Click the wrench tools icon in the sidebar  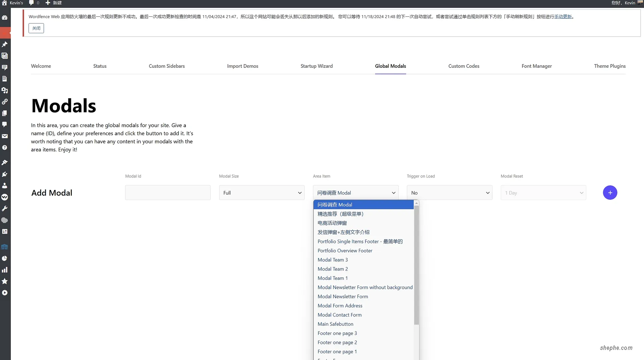pos(5,208)
